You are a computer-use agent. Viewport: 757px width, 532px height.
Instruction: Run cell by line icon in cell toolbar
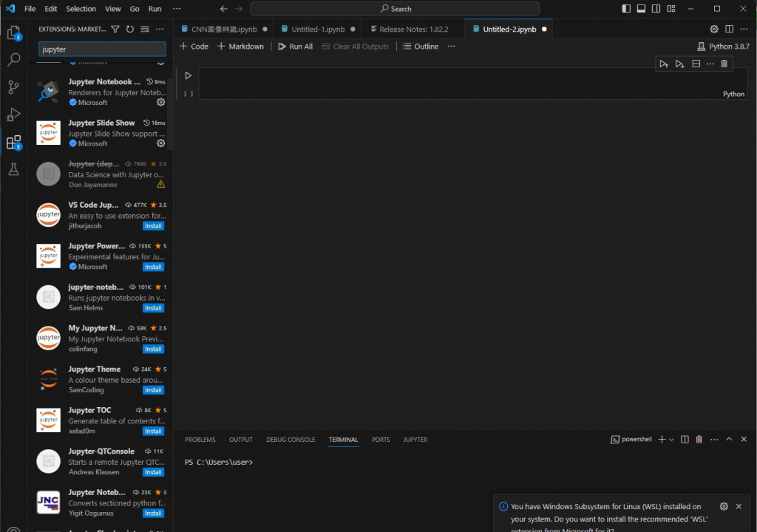point(664,64)
